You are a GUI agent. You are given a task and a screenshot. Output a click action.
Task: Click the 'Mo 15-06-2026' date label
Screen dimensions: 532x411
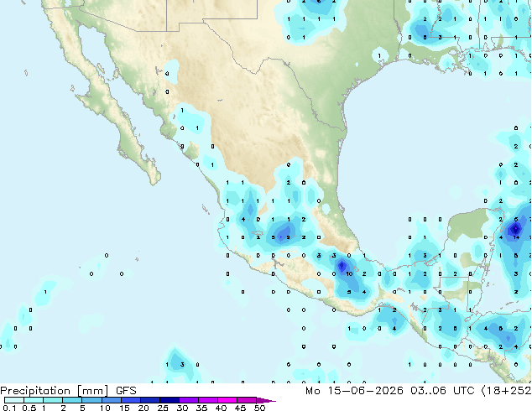point(354,391)
